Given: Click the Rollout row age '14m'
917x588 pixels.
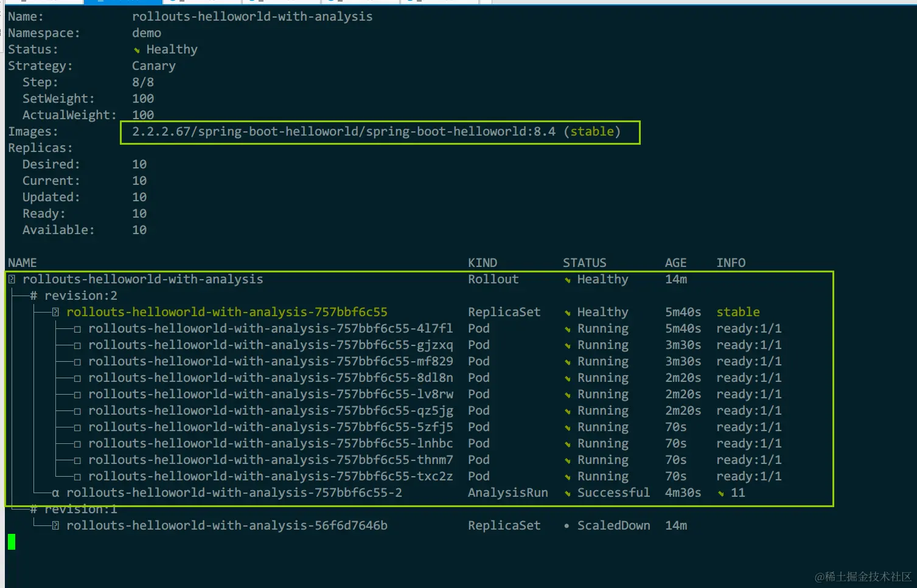Looking at the screenshot, I should click(x=675, y=279).
